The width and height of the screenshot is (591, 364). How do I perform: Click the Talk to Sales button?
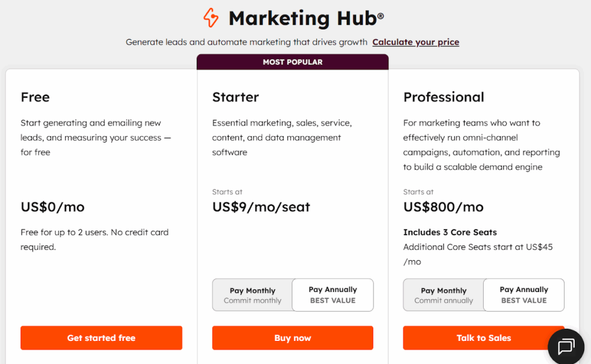tap(484, 338)
